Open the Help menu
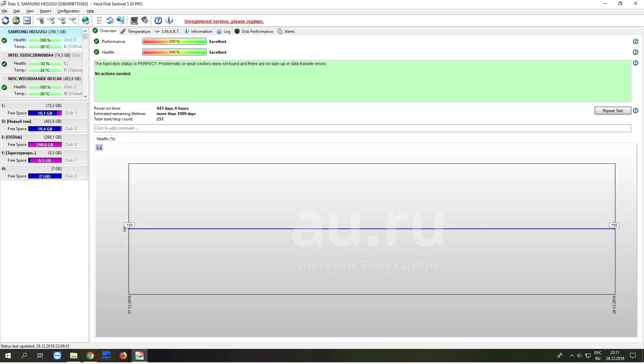 91,11
